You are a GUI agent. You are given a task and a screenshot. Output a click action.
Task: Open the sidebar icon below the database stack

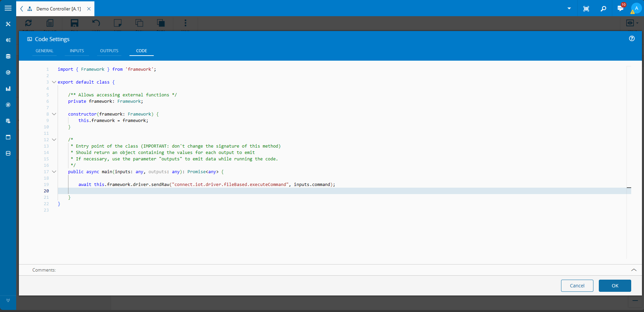coord(8,72)
